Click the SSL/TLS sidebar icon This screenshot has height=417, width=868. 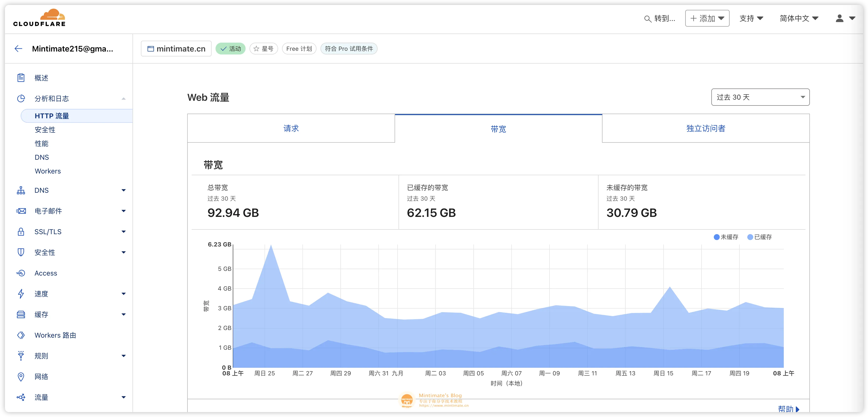point(20,231)
